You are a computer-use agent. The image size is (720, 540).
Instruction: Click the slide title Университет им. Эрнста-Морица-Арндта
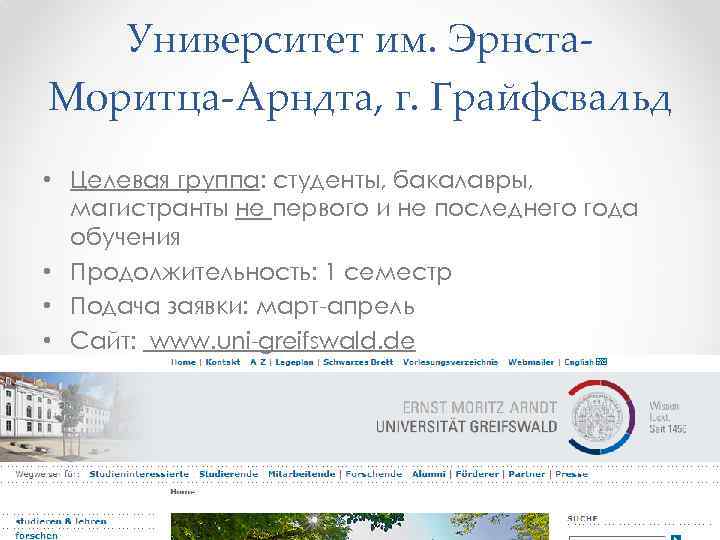point(360,69)
